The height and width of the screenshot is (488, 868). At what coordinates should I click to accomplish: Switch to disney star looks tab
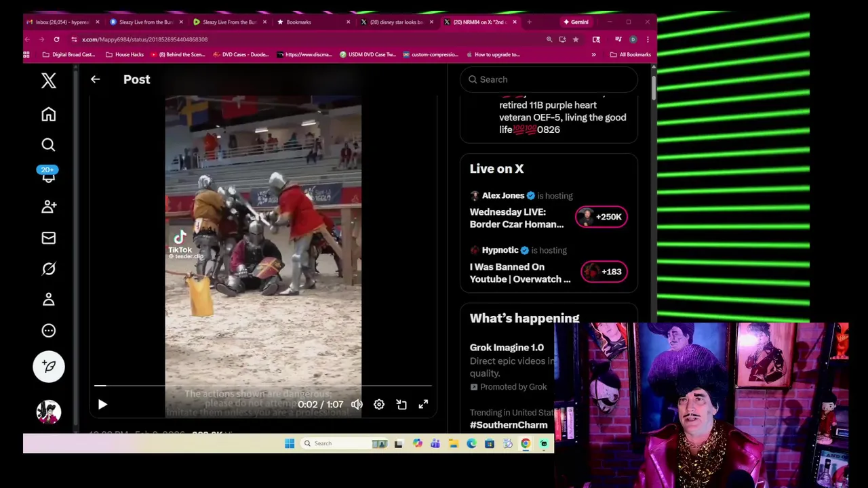click(x=396, y=22)
